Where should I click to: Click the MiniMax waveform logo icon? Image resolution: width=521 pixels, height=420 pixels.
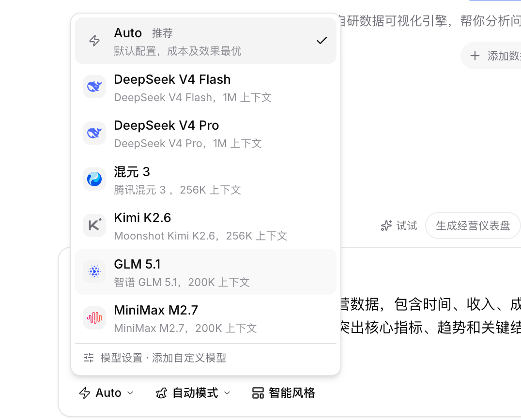[x=94, y=318]
